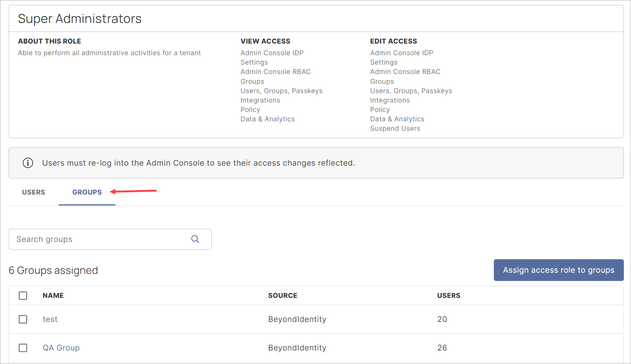Click the NAME column header
Screen dimensions: 631x364
point(53,296)
